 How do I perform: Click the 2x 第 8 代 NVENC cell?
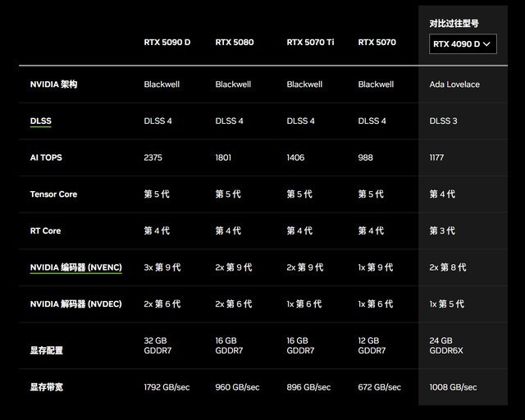(448, 267)
